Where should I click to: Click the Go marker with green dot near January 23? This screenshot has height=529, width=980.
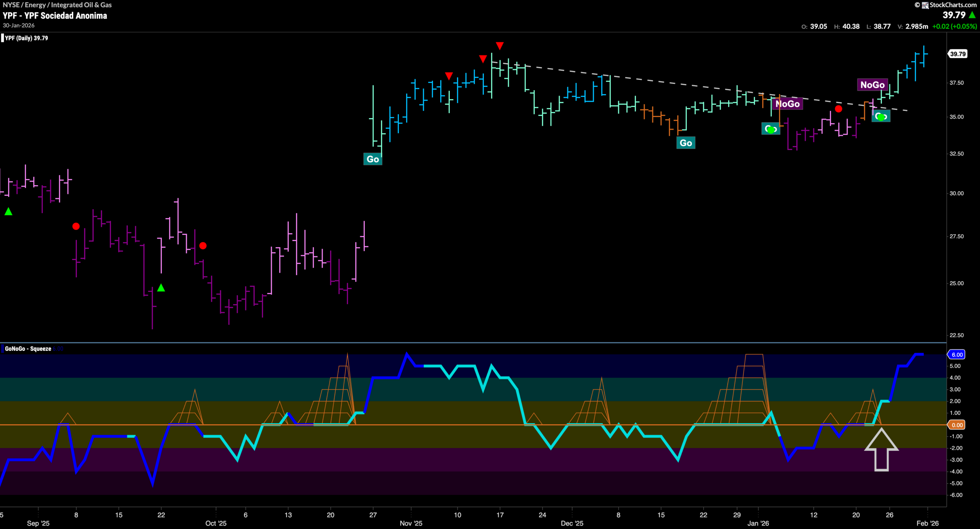(881, 116)
